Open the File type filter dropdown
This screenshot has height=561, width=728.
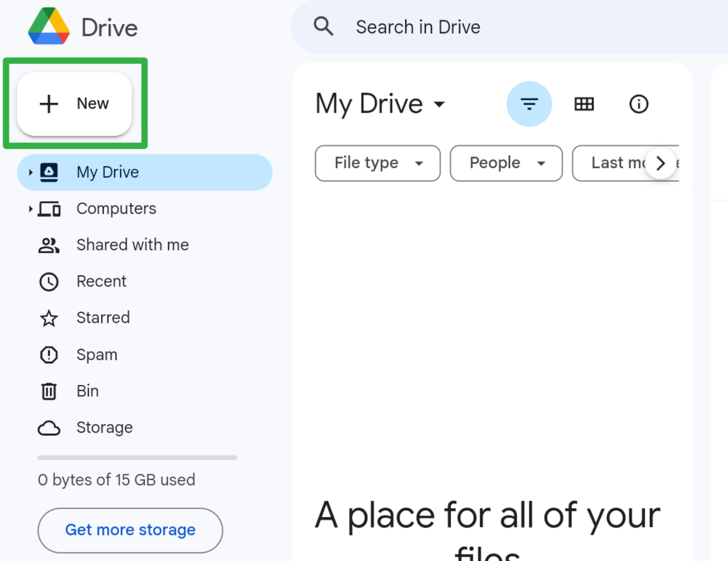pyautogui.click(x=378, y=163)
